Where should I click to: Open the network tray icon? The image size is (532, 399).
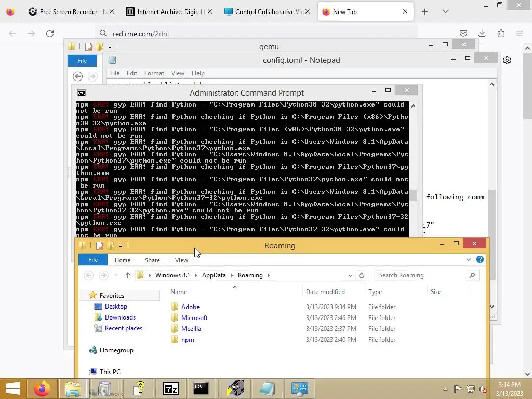pos(471,389)
